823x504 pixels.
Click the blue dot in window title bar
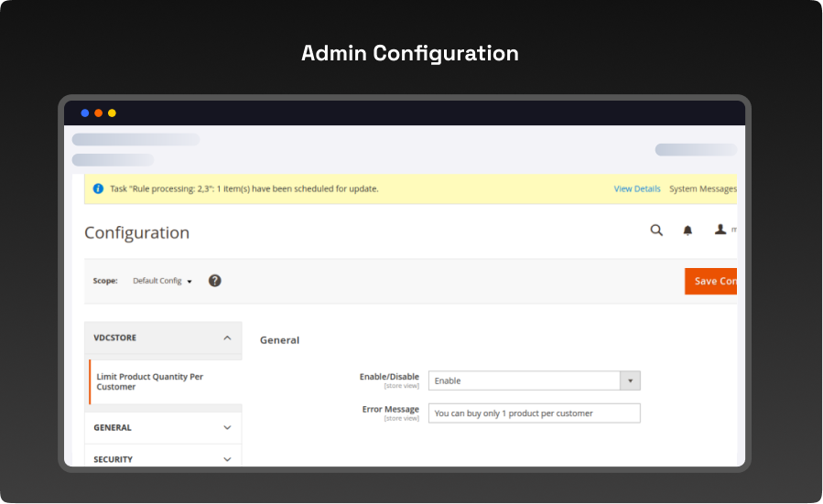85,113
